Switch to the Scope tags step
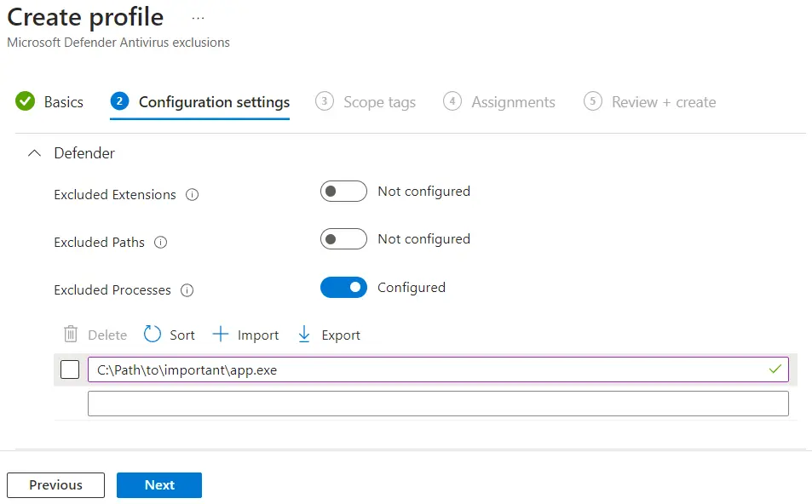 [378, 102]
